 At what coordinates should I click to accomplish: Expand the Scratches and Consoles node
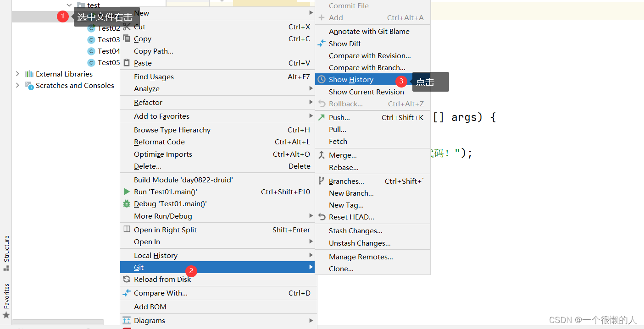click(17, 85)
